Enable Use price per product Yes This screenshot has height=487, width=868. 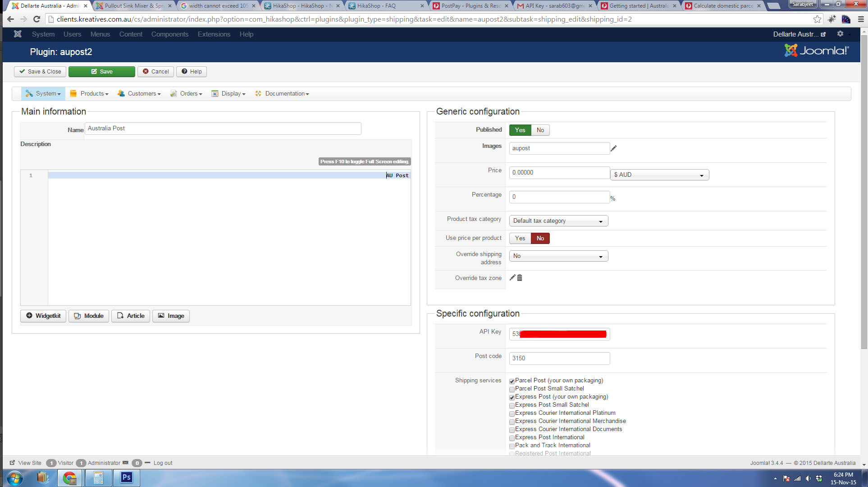click(x=520, y=238)
